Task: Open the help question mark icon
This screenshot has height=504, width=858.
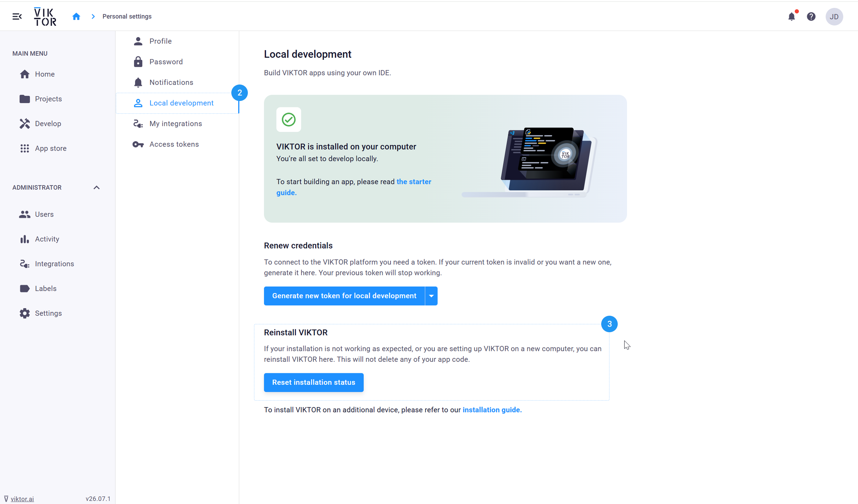Action: (x=811, y=16)
